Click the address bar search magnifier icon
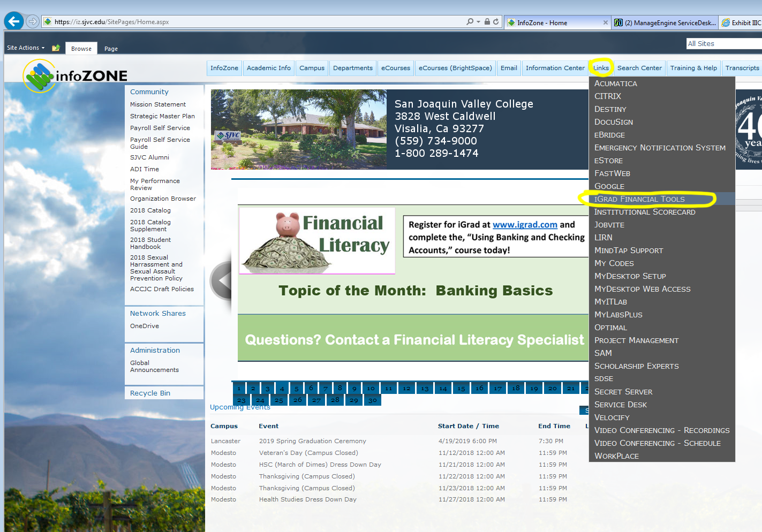This screenshot has height=532, width=762. (470, 22)
